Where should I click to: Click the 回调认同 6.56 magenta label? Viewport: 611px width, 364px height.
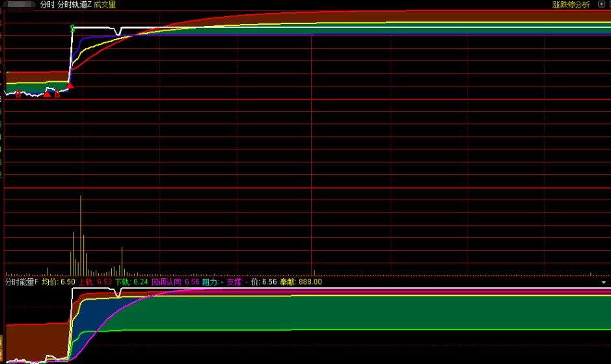(175, 282)
